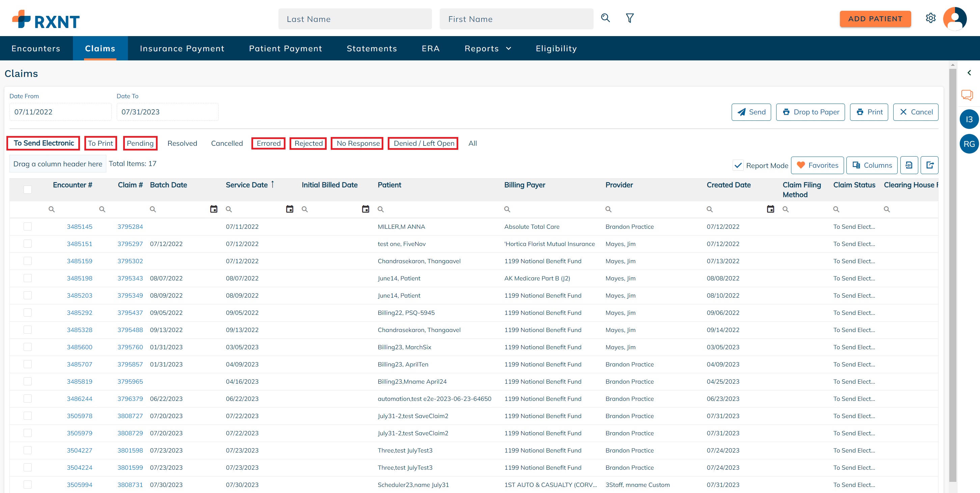The width and height of the screenshot is (980, 493).
Task: Open the chat messages icon in right sidebar
Action: coord(968,95)
